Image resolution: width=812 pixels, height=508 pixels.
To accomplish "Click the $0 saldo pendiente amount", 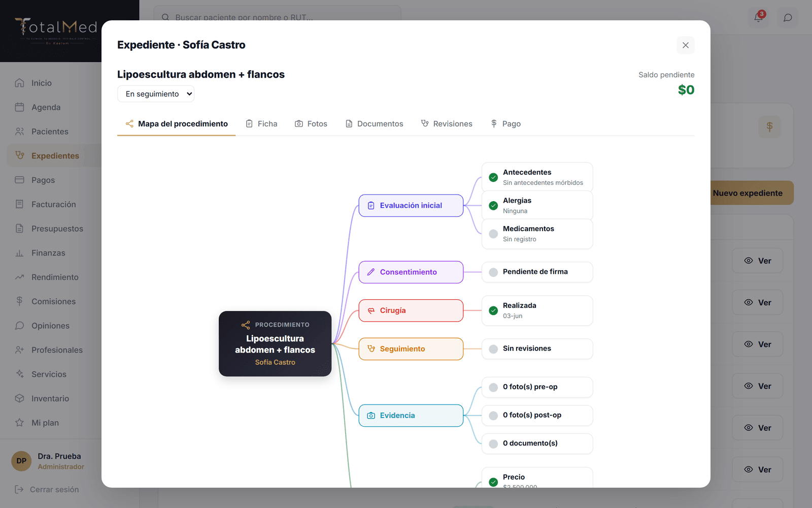I will coord(686,90).
